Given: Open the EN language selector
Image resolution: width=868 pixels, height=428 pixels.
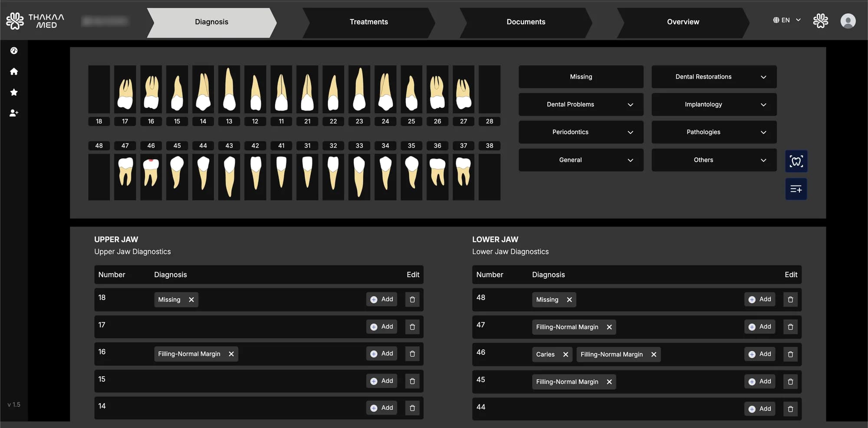Looking at the screenshot, I should [786, 20].
